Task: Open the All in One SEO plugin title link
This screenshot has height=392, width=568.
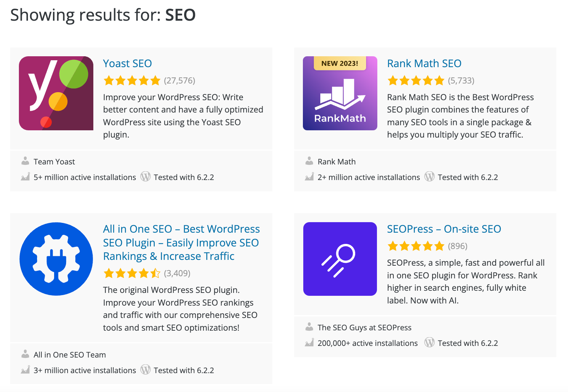Action: point(181,242)
